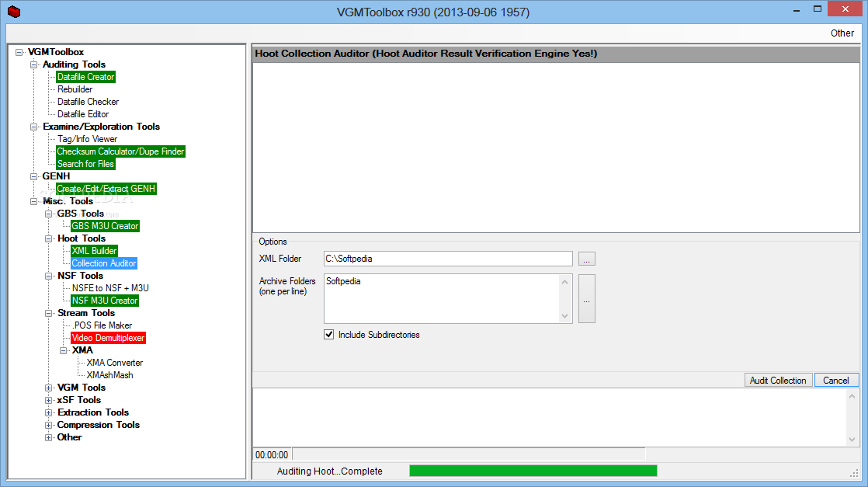Screen dimensions: 868x487
Task: Open the XMA Converter tool
Action: (115, 363)
